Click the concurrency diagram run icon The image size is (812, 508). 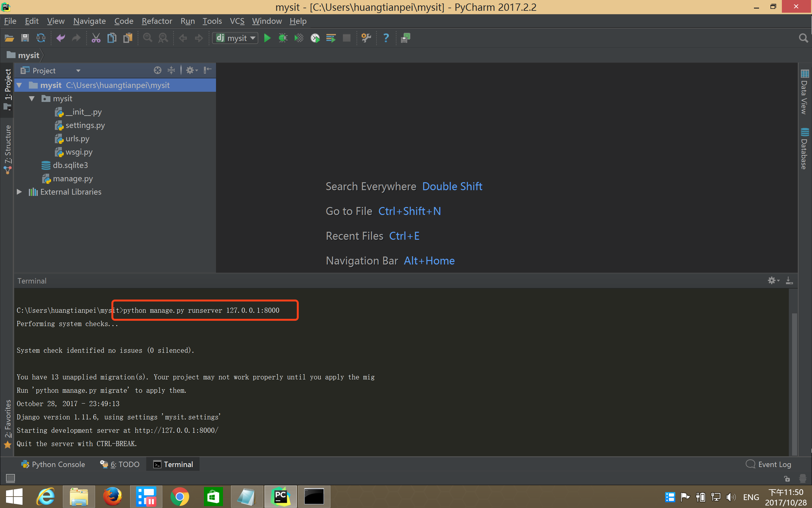(331, 38)
